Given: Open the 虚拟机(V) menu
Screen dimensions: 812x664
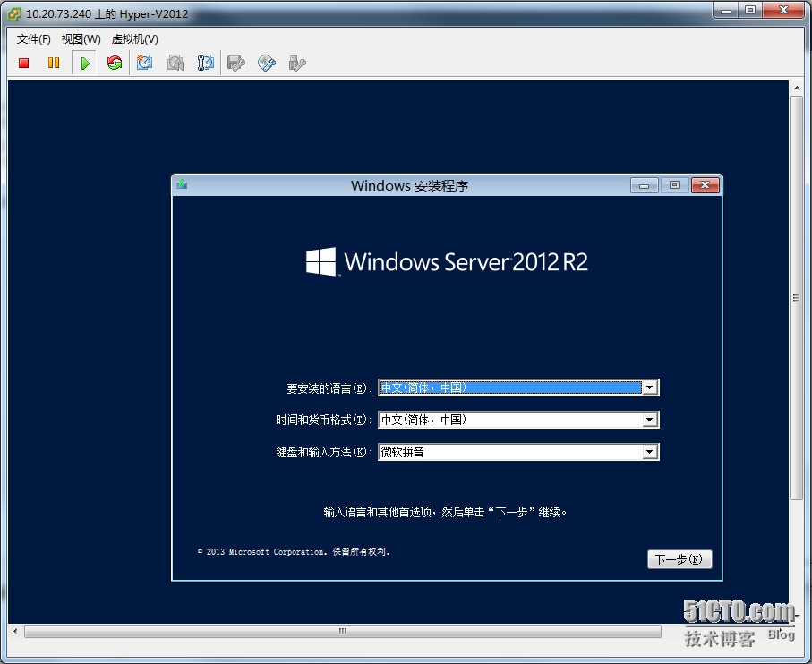Looking at the screenshot, I should pyautogui.click(x=134, y=39).
